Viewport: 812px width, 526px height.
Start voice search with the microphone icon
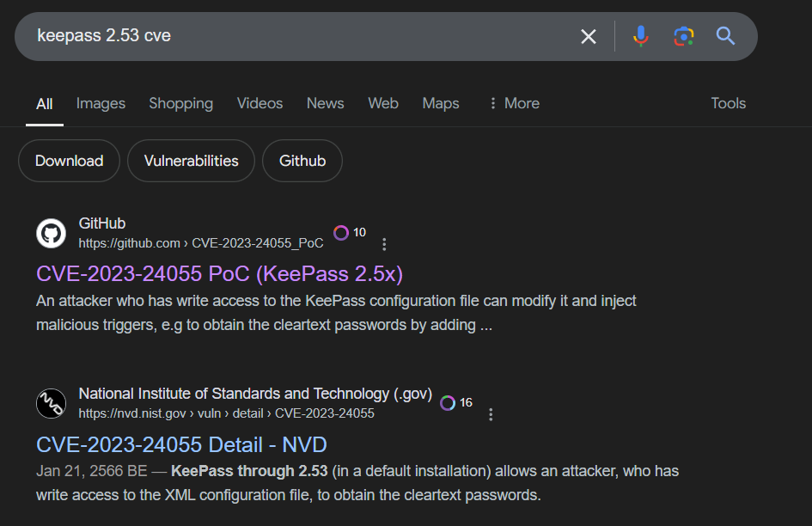(641, 36)
